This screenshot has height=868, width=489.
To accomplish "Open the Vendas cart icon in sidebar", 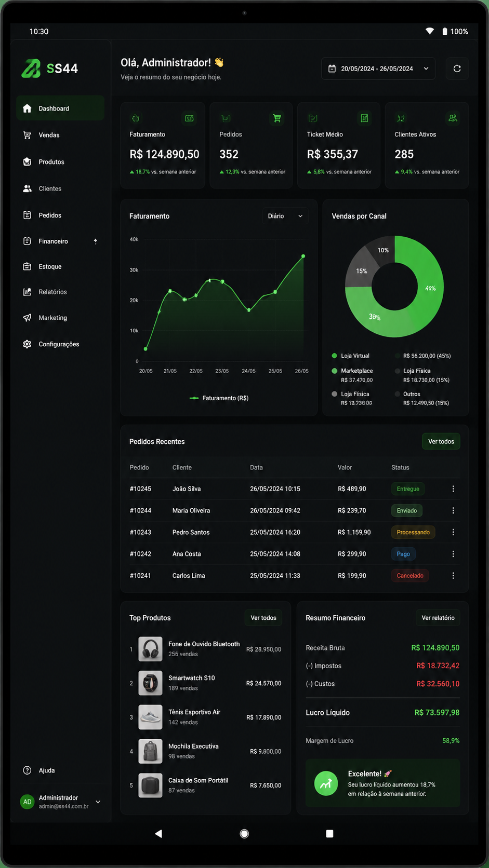I will (27, 135).
